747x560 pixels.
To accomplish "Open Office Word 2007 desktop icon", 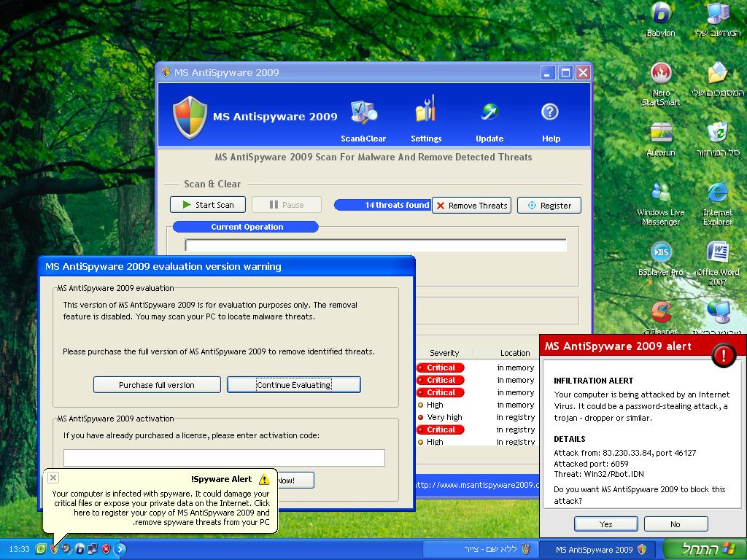I will [x=718, y=263].
